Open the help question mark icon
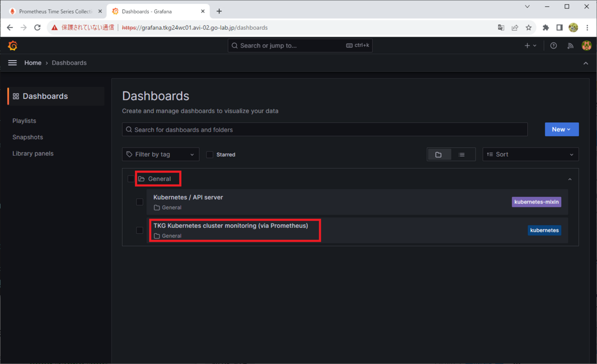 pos(554,46)
